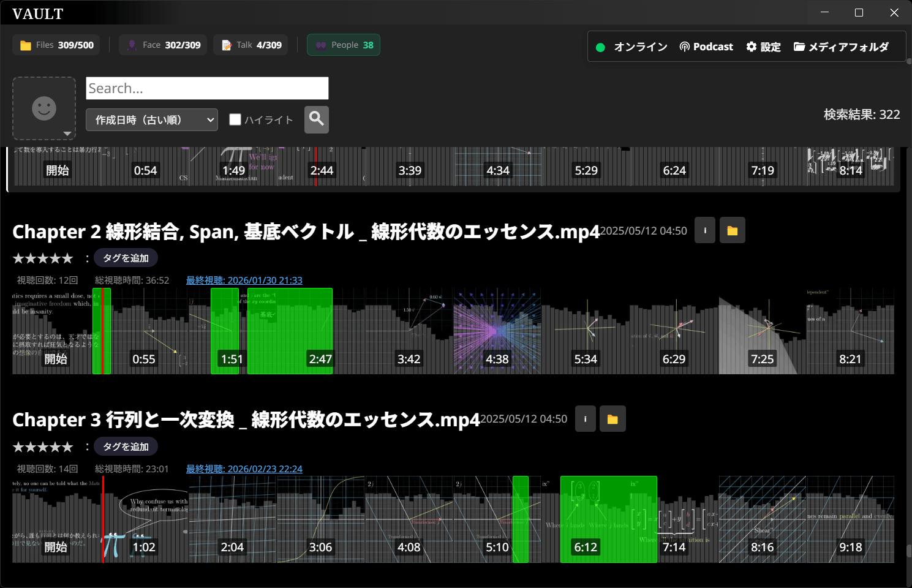
Task: Open the People 38 tab
Action: coord(344,45)
